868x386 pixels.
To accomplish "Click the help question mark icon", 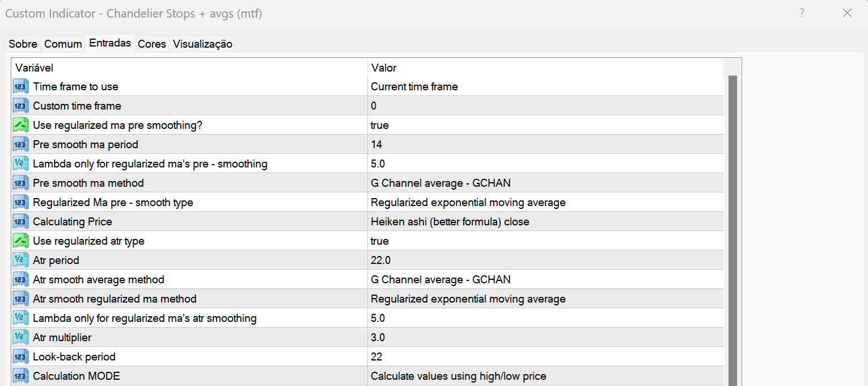I will click(802, 13).
